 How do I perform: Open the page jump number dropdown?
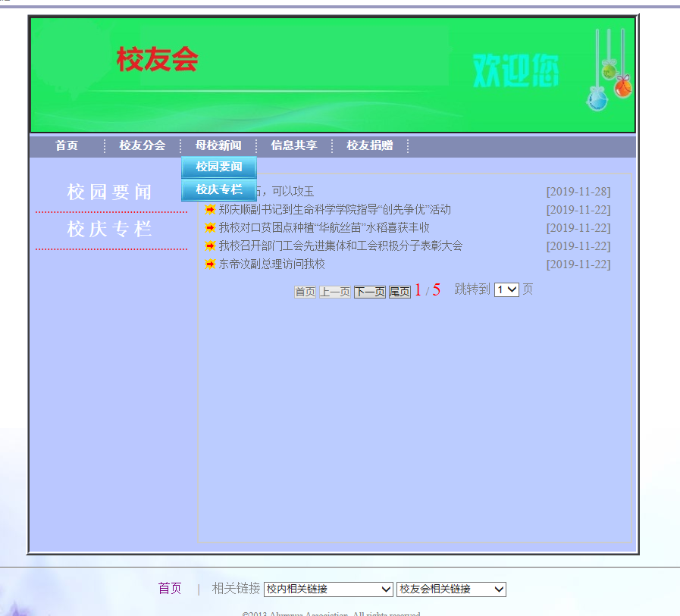pyautogui.click(x=506, y=289)
